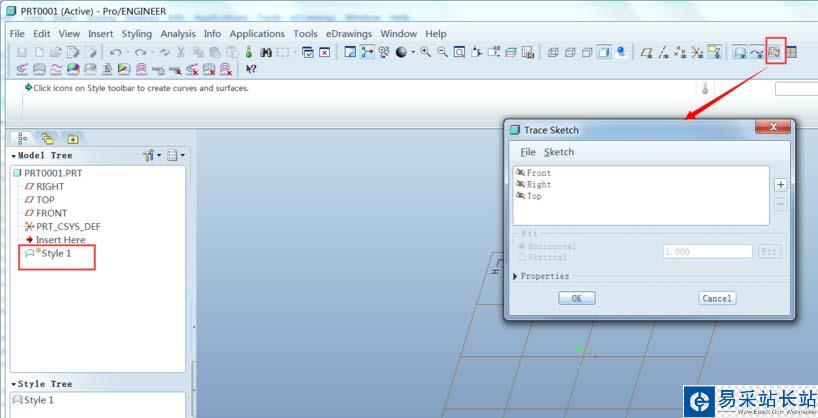The width and height of the screenshot is (818, 418).
Task: Select the Vertical fit radio button
Action: 521,257
